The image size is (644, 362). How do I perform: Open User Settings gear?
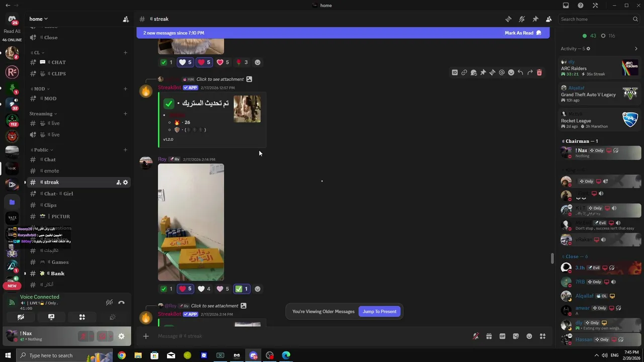[121, 336]
